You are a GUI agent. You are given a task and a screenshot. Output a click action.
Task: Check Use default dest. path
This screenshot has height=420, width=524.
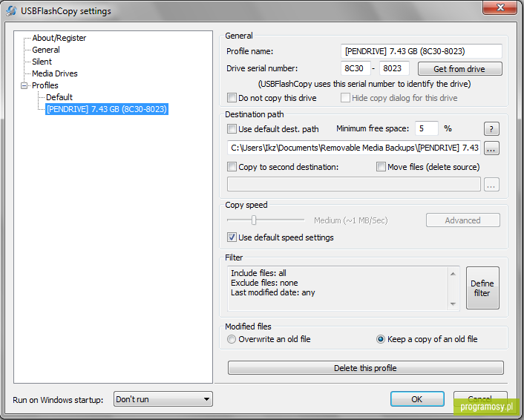tap(232, 129)
